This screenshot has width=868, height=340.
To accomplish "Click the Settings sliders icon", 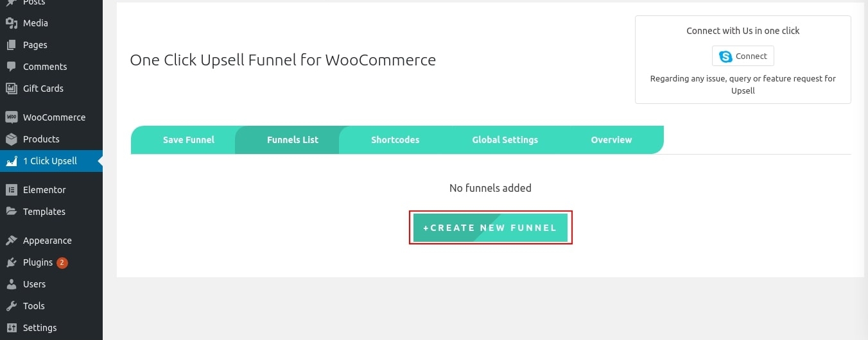I will (11, 328).
